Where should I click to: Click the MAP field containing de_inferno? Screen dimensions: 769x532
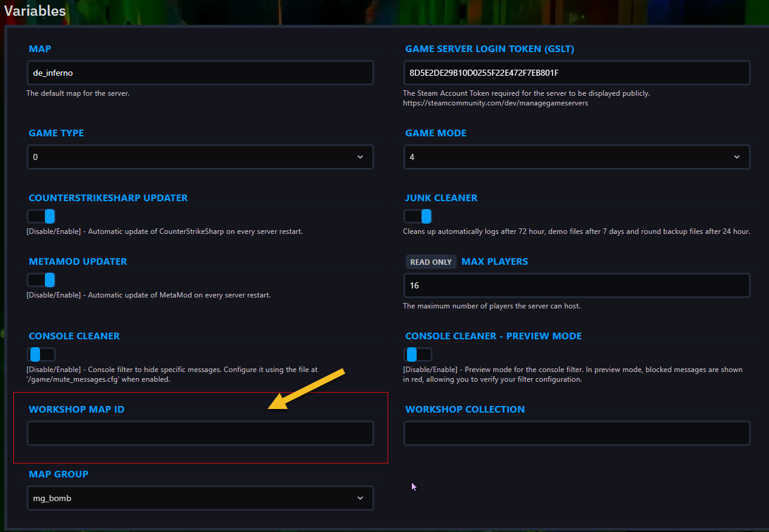200,73
